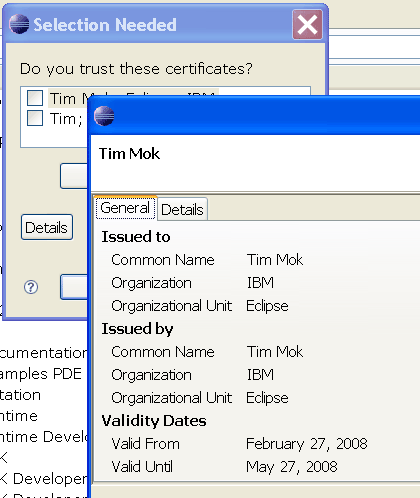Check the Tim Mok certificate checkbox
The image size is (420, 498).
35,98
